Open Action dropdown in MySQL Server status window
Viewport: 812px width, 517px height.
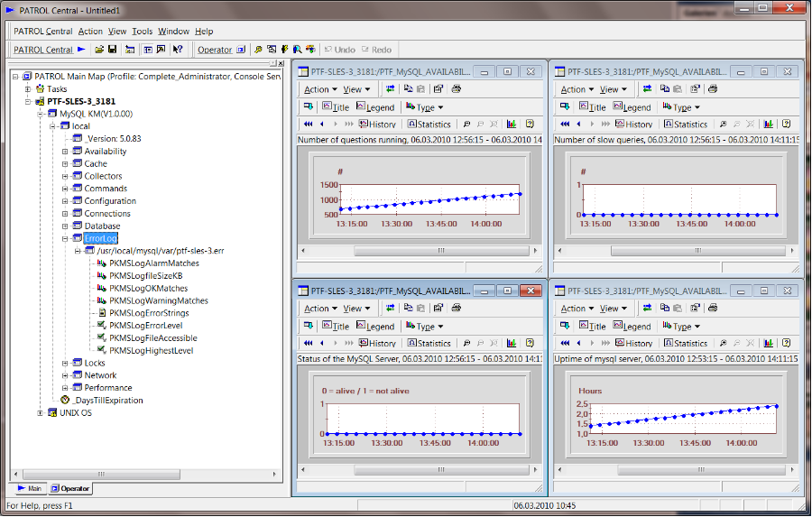click(x=320, y=309)
